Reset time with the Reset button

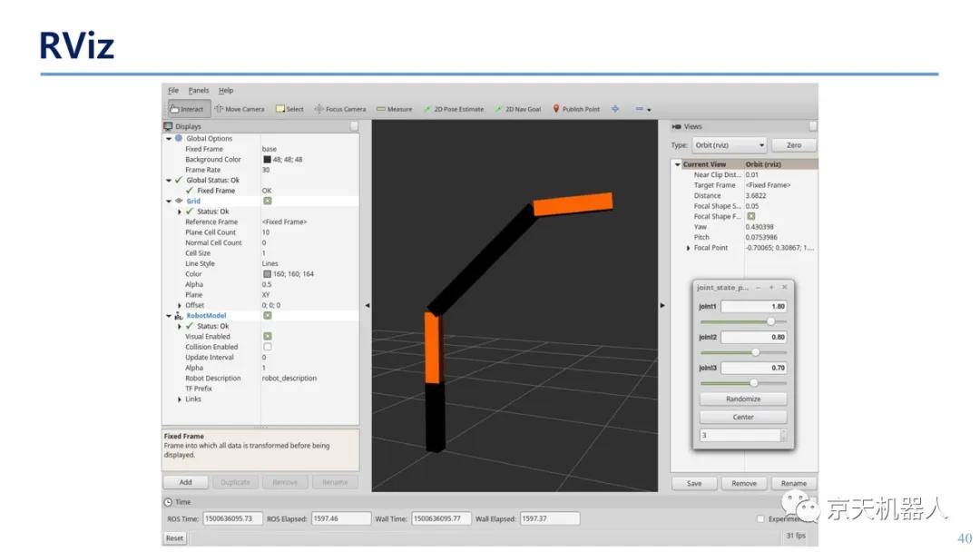[x=174, y=537]
